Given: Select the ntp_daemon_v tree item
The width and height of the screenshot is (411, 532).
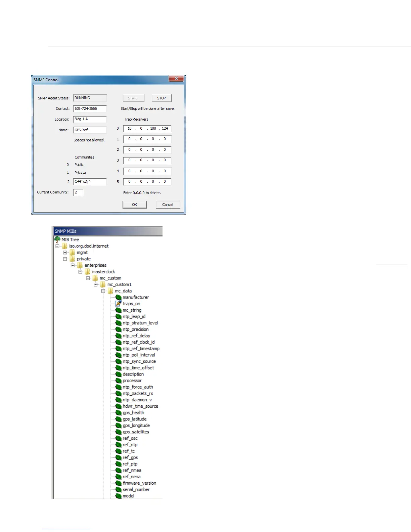Looking at the screenshot, I should pos(137,400).
